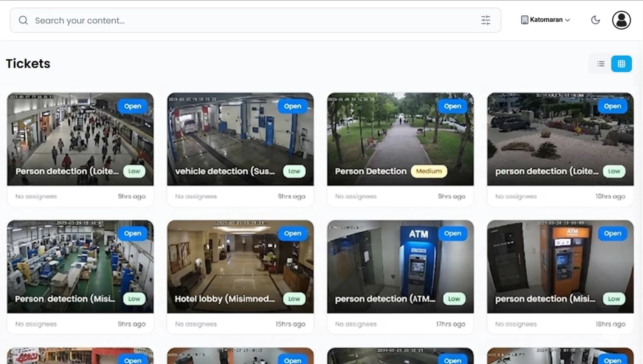Click Low badge on vehicle detection card
Viewport: 643px width, 364px height.
pyautogui.click(x=294, y=171)
